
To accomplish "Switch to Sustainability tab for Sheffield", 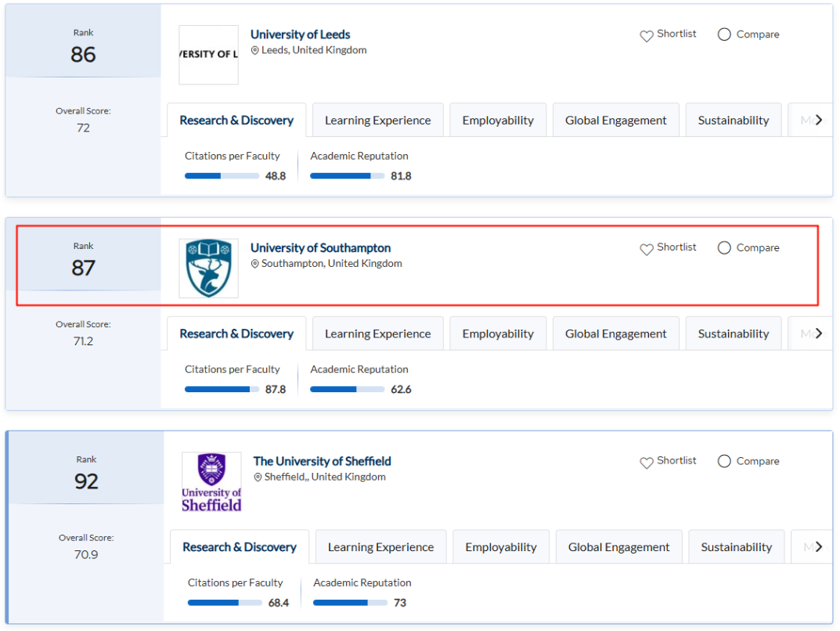I will [737, 547].
